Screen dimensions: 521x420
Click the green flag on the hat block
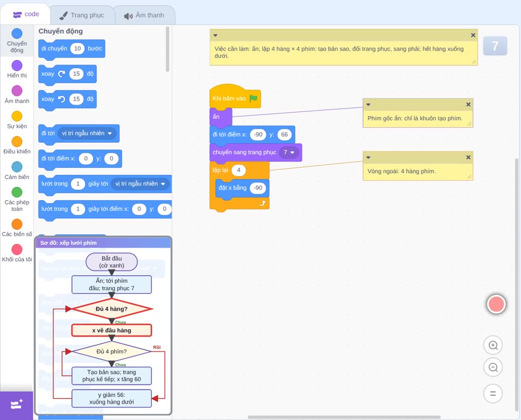click(x=253, y=98)
